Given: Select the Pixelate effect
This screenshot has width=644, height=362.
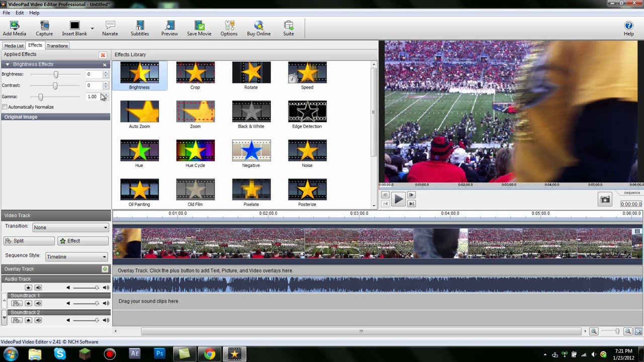Looking at the screenshot, I should coord(251,193).
